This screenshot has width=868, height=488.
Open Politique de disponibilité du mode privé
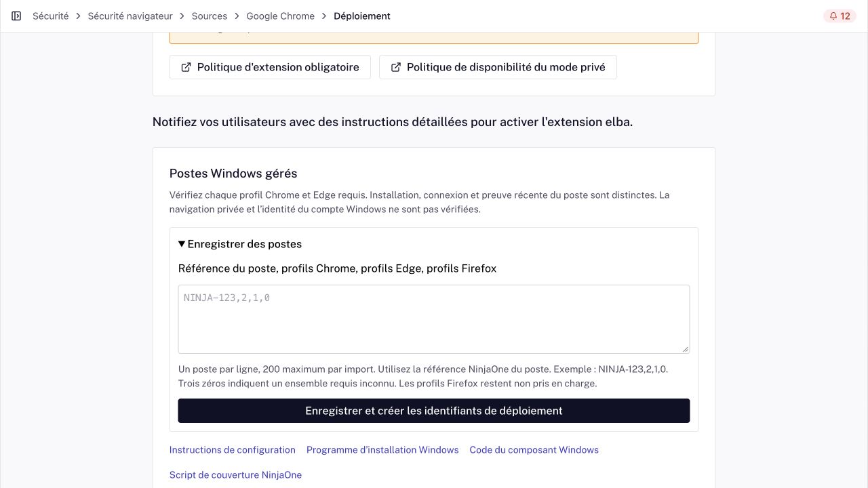498,67
